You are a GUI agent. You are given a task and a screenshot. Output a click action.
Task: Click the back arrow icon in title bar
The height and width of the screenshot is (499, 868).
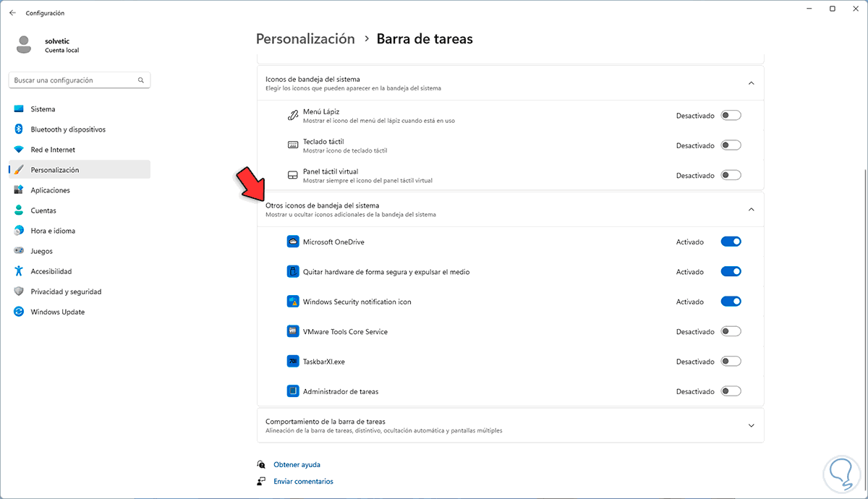click(12, 13)
